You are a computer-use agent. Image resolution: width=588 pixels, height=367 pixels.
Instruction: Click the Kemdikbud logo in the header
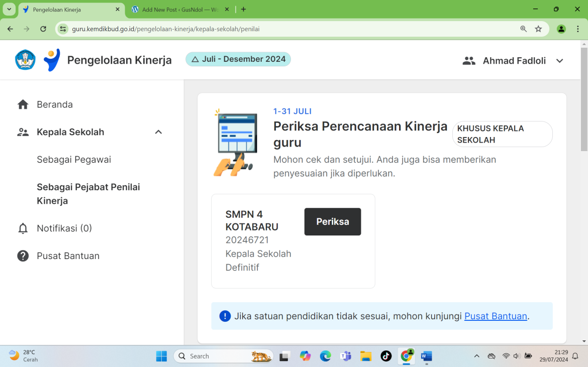point(25,59)
